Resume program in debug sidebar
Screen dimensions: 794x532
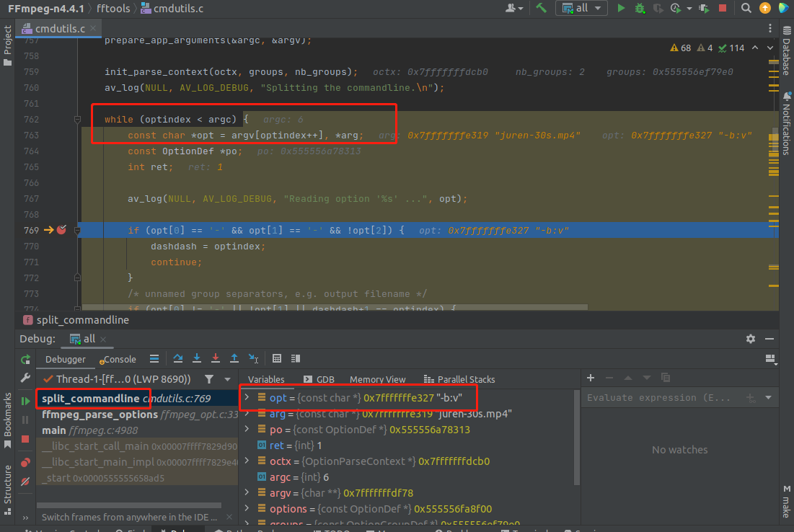26,400
